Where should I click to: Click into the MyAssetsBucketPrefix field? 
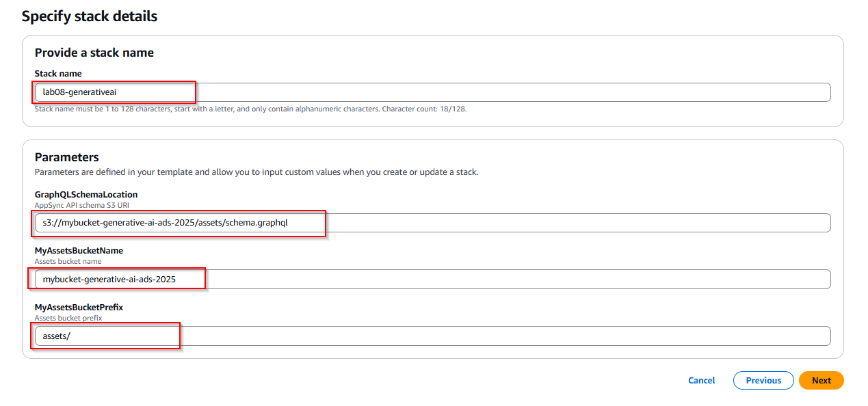pyautogui.click(x=432, y=336)
